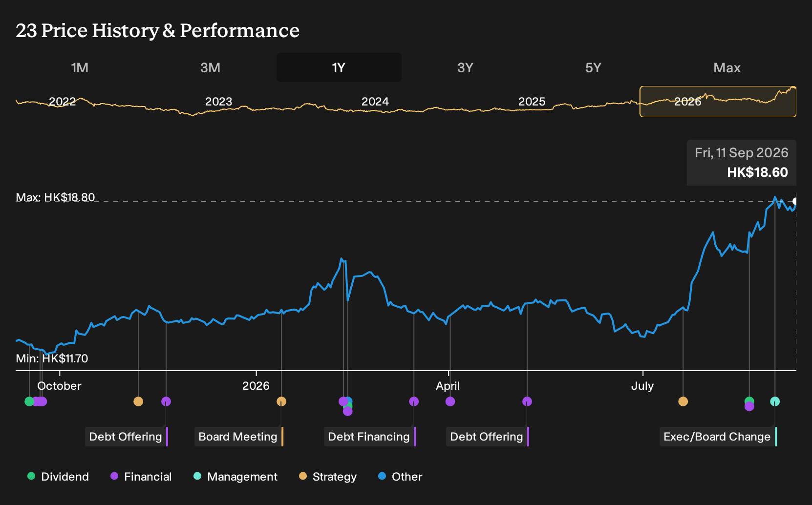Click the Min: HK$11.70 label

tap(52, 358)
